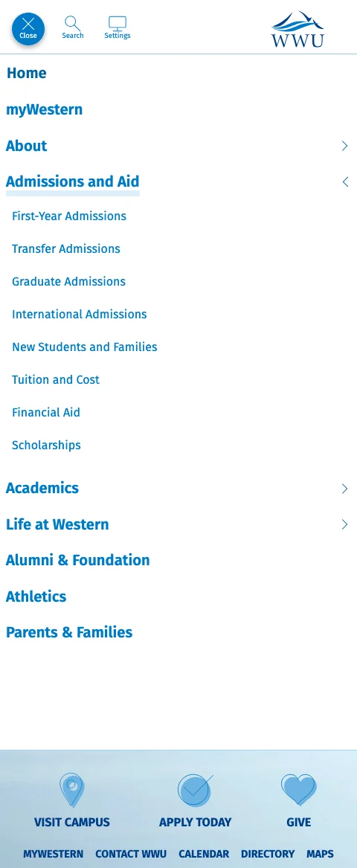Viewport: 357px width, 868px height.
Task: Click the WWU logo
Action: pos(297,29)
